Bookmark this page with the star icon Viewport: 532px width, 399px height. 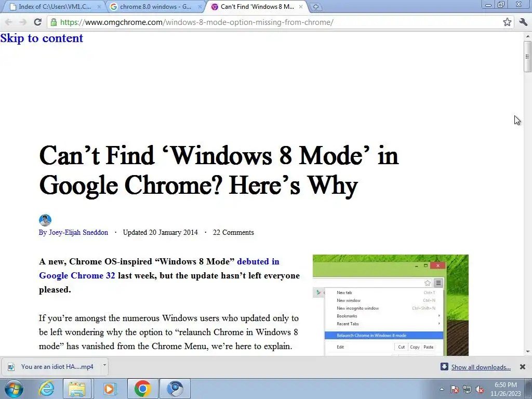pos(507,22)
